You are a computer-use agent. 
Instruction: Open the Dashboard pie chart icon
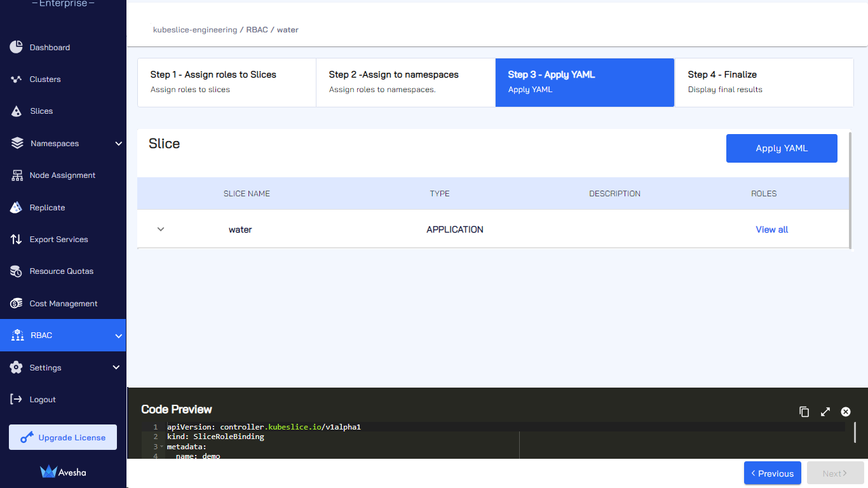tap(17, 47)
